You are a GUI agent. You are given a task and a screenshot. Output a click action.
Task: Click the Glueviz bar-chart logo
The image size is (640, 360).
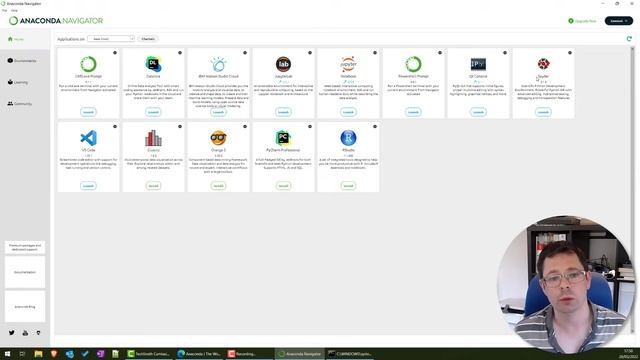pos(153,138)
